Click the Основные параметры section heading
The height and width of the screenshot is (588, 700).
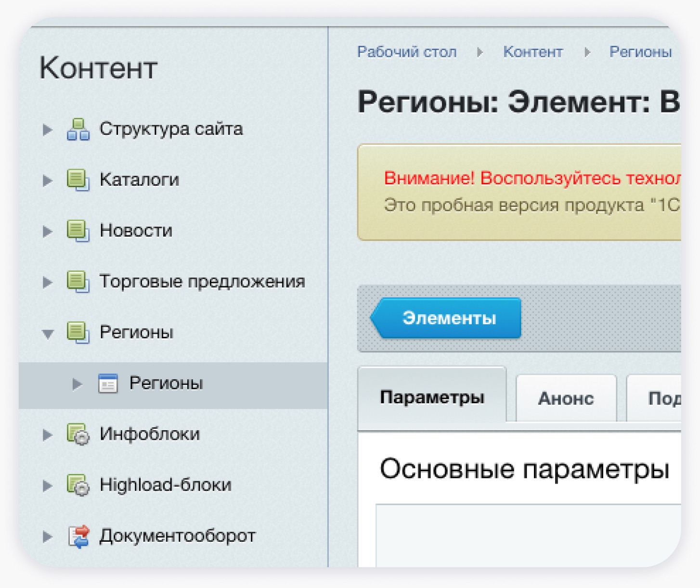(x=525, y=469)
